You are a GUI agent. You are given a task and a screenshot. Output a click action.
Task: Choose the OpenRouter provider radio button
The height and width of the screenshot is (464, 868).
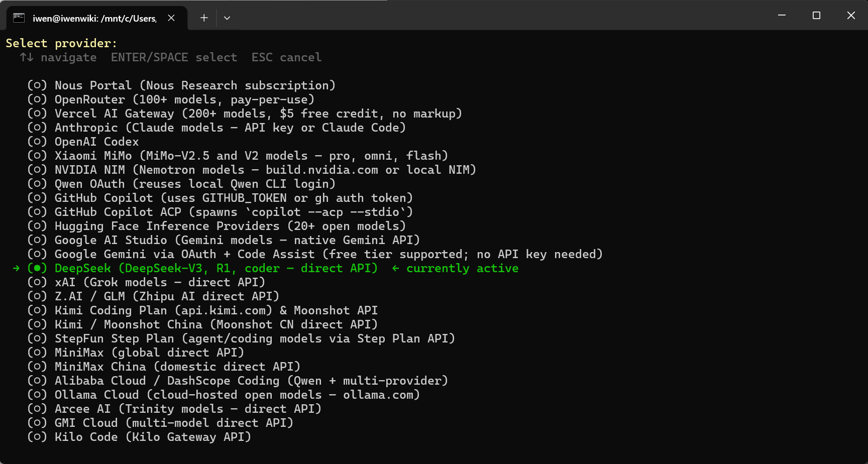pyautogui.click(x=37, y=99)
